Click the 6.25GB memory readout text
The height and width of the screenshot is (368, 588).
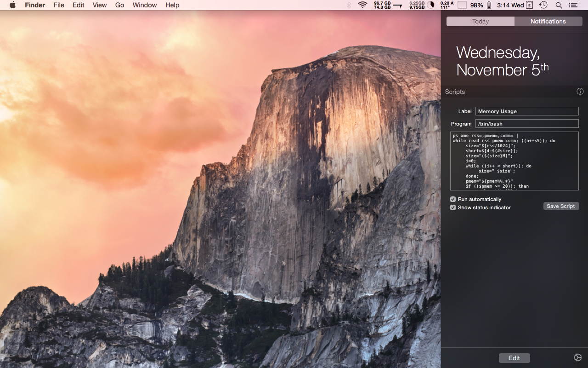pos(417,3)
